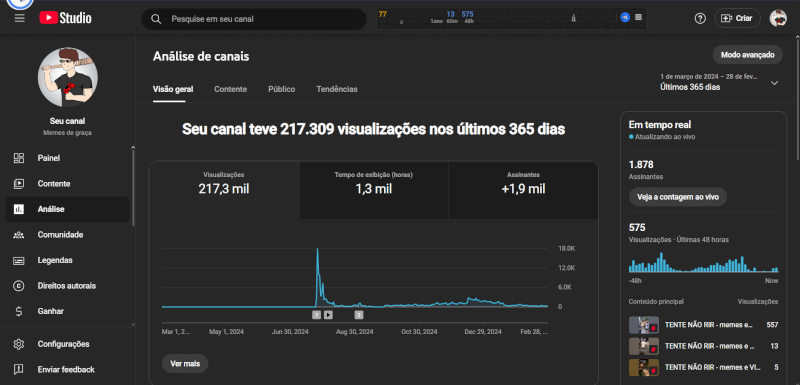Image resolution: width=800 pixels, height=385 pixels.
Task: Click the 575 views count in Em tempo real
Action: point(637,227)
